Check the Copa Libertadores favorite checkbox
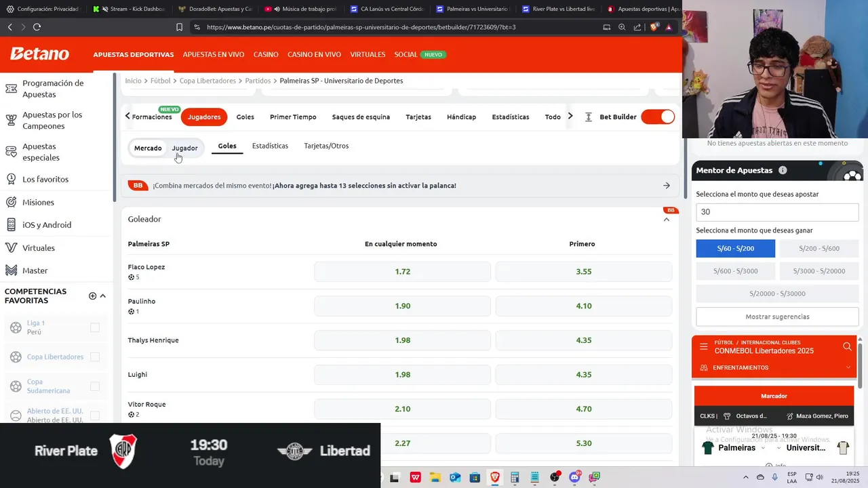 (95, 357)
